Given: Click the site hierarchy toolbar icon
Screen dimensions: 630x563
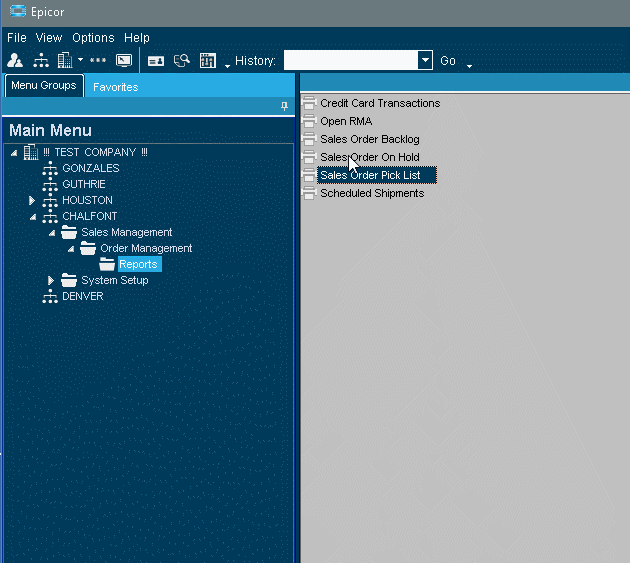Looking at the screenshot, I should tap(41, 61).
